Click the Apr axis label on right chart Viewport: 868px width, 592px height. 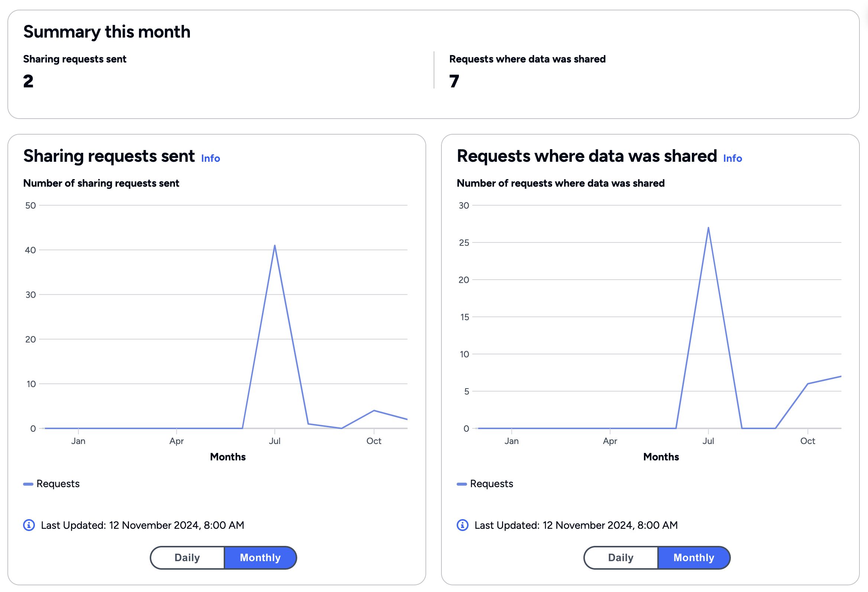pyautogui.click(x=610, y=441)
